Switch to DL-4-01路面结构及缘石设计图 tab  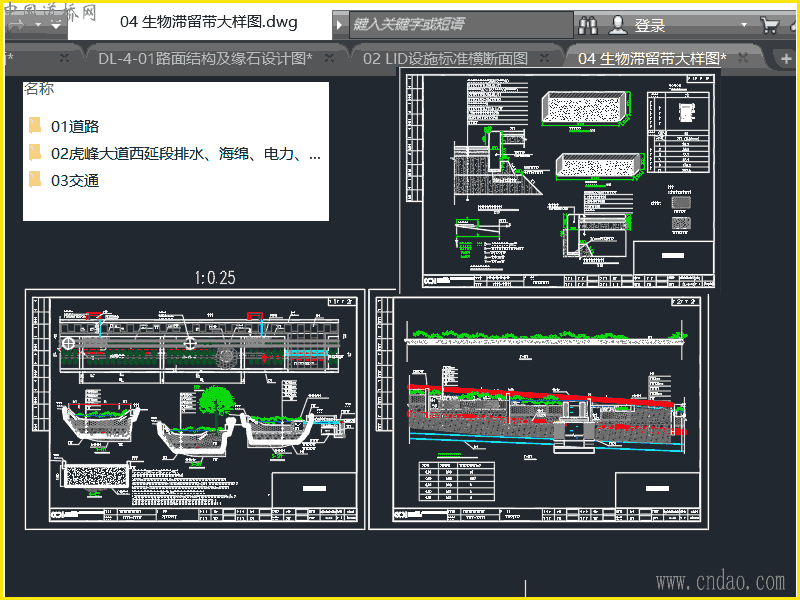point(205,59)
